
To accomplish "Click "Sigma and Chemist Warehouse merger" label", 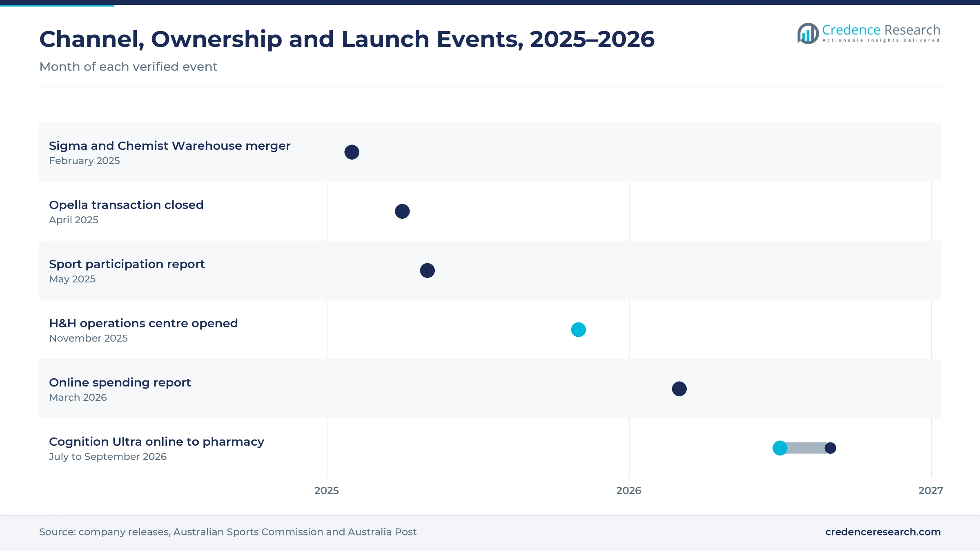I will tap(169, 146).
